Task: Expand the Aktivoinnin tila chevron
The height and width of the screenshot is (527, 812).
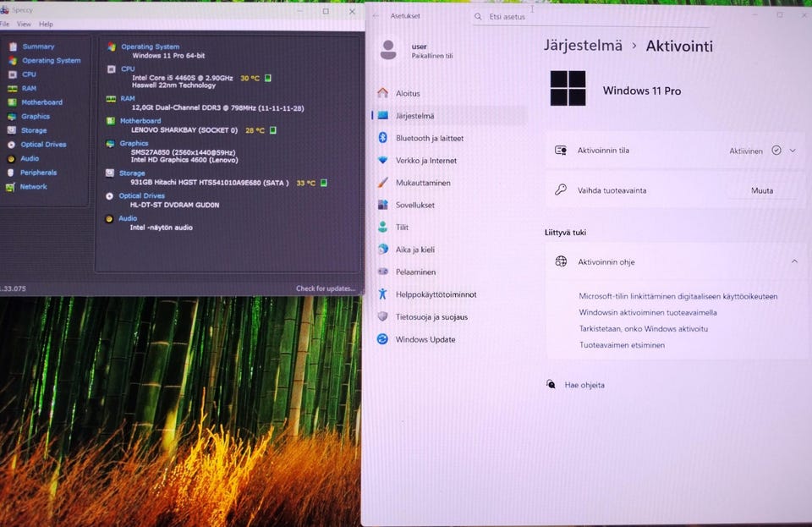Action: pyautogui.click(x=793, y=151)
